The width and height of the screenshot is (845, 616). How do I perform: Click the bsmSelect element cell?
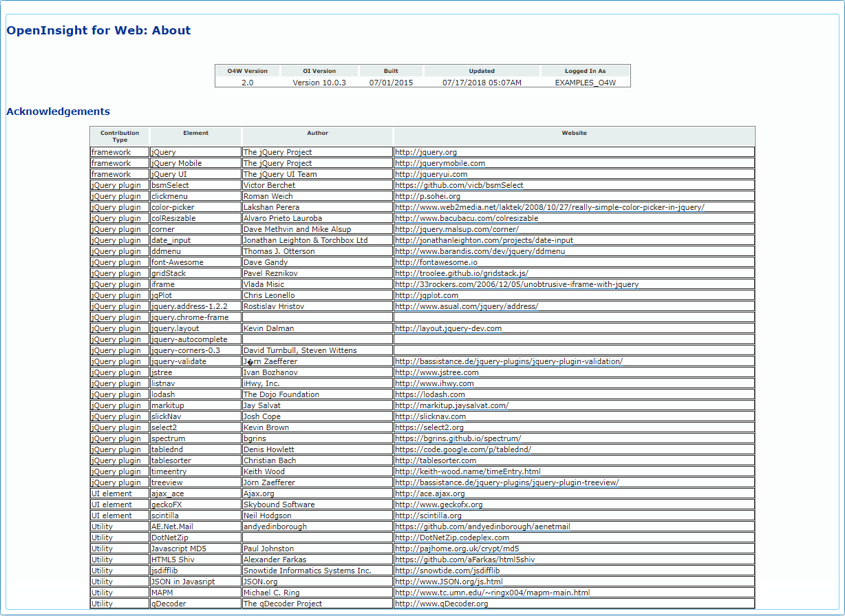(196, 185)
